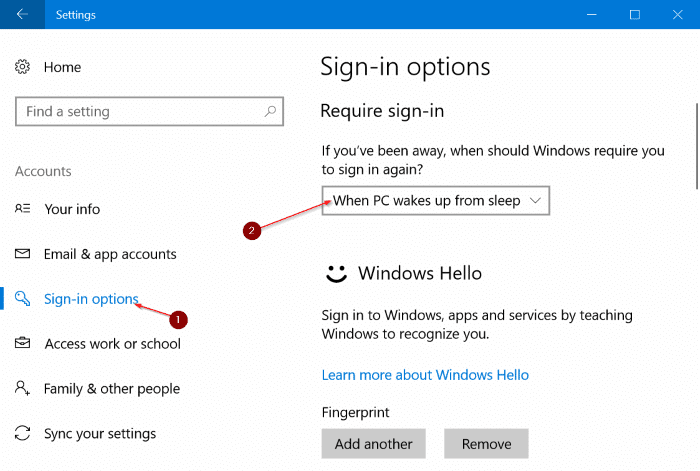Click the Fingerprint label
This screenshot has width=700, height=471.
355,413
